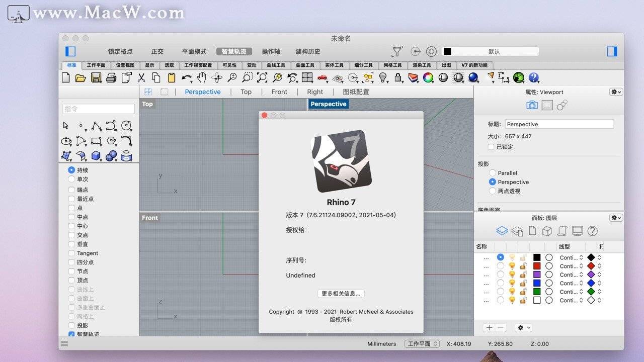Click the 更多相关信息... button
This screenshot has width=644, height=362.
click(x=341, y=294)
